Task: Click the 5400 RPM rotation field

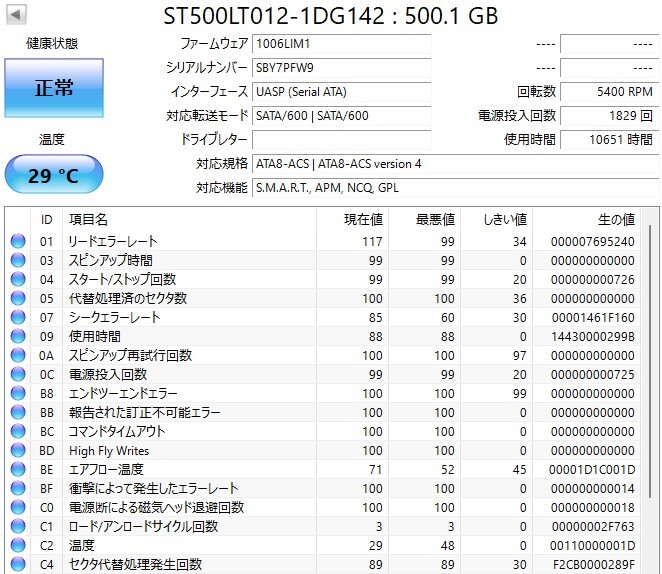Action: (610, 92)
